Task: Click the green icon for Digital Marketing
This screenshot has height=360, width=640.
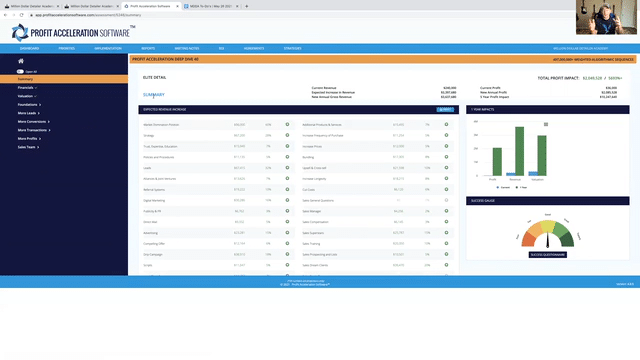Action: point(287,200)
